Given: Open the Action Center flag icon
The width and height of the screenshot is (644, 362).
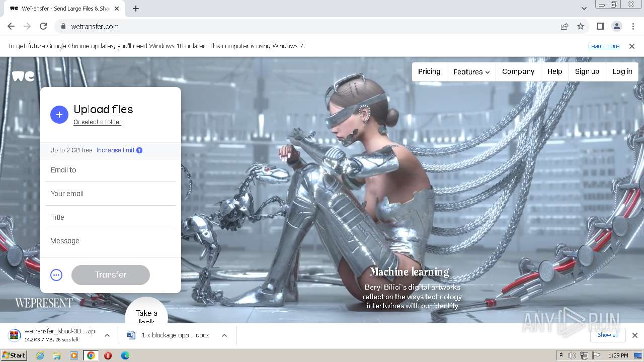Looking at the screenshot, I should [x=596, y=355].
